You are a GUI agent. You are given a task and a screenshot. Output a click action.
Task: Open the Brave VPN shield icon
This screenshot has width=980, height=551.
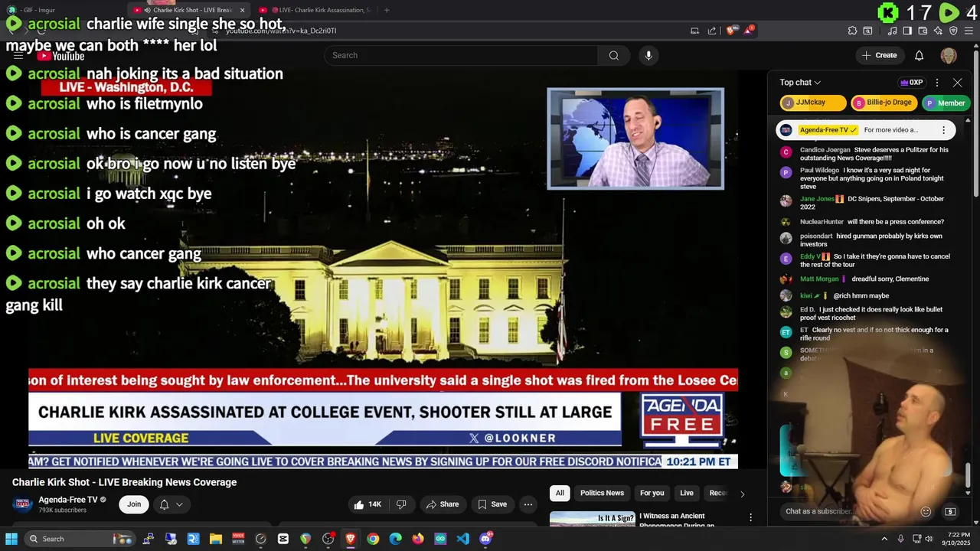click(953, 31)
